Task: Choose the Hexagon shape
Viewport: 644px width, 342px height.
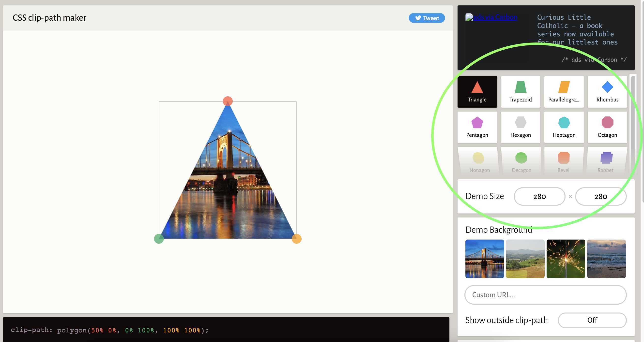Action: coord(521,127)
